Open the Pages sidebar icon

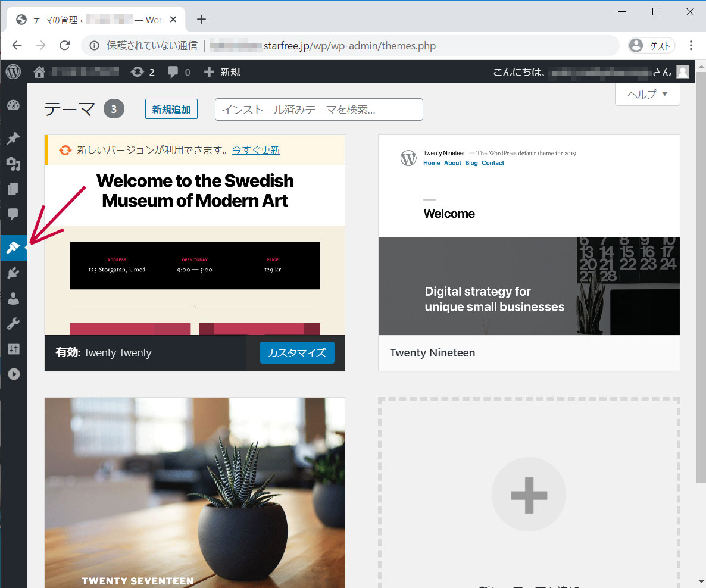[x=14, y=189]
